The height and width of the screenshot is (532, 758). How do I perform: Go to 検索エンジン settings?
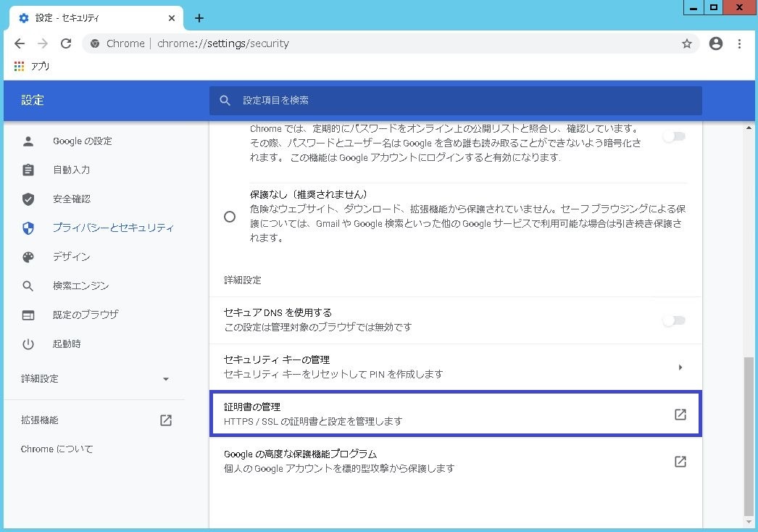[x=80, y=286]
